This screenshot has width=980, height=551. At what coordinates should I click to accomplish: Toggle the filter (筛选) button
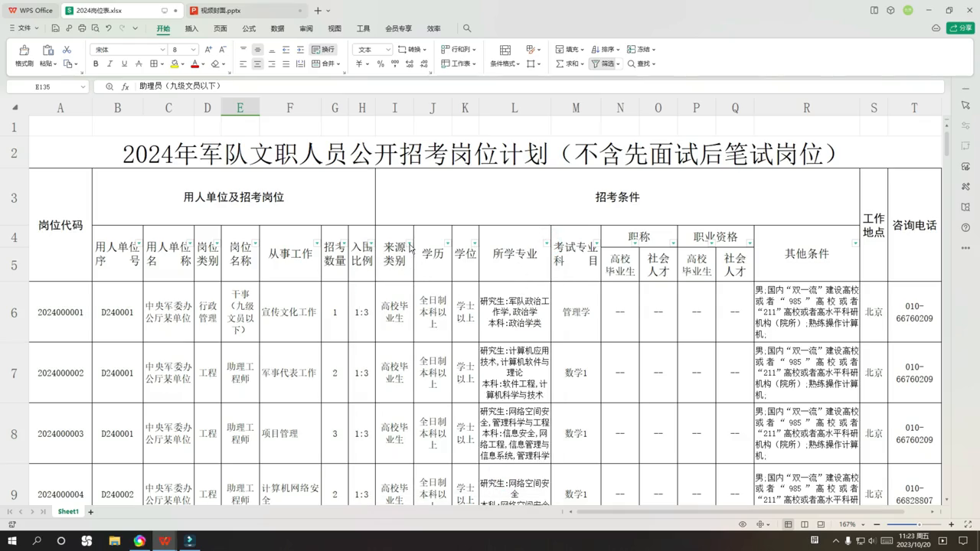(x=603, y=64)
